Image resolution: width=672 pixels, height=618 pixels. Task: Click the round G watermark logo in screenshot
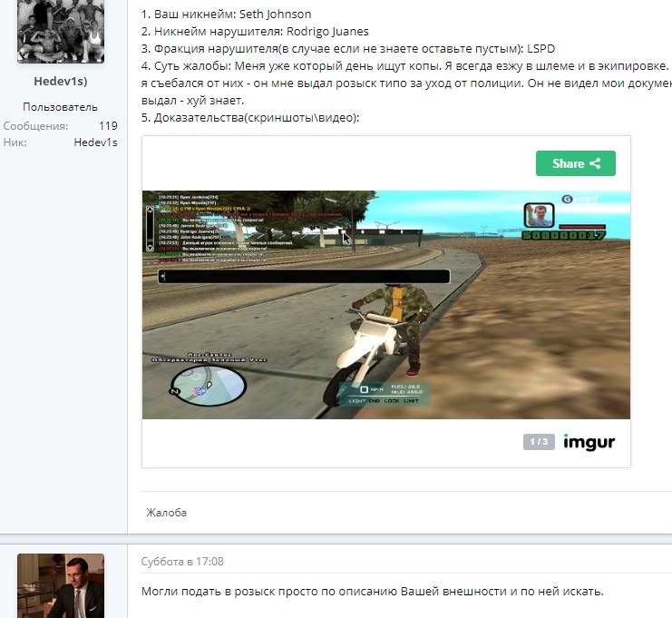click(566, 198)
